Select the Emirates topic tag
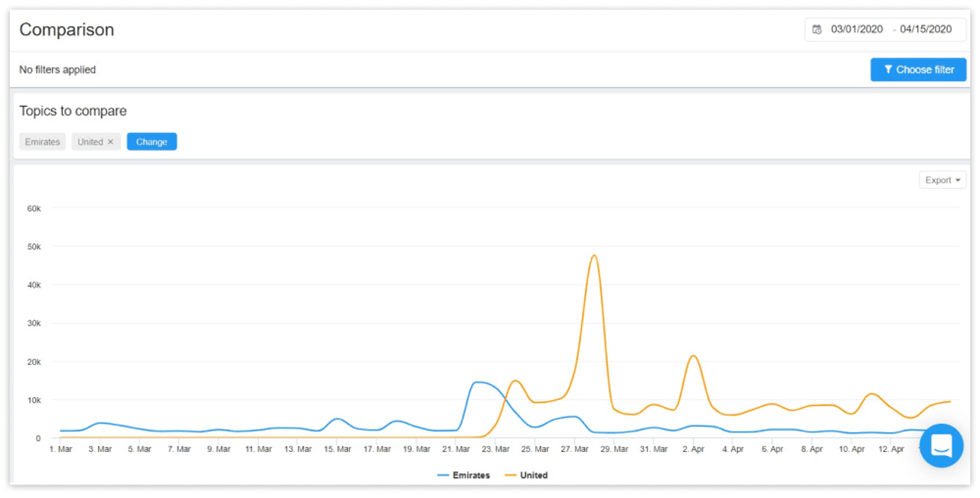 click(x=42, y=142)
